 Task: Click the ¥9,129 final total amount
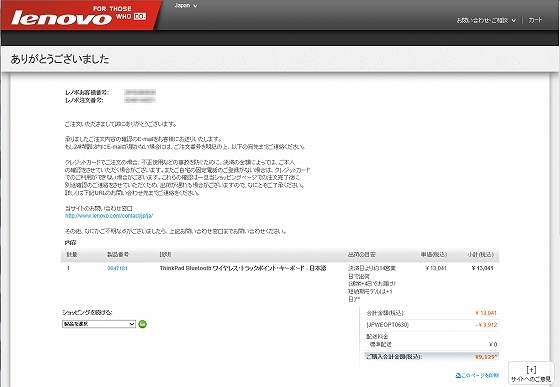(486, 357)
